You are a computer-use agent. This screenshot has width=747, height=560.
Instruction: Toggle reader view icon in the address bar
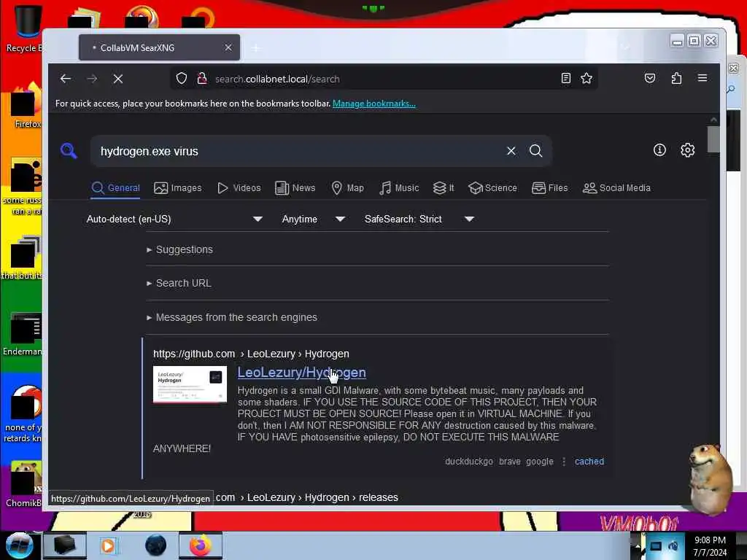coord(565,78)
